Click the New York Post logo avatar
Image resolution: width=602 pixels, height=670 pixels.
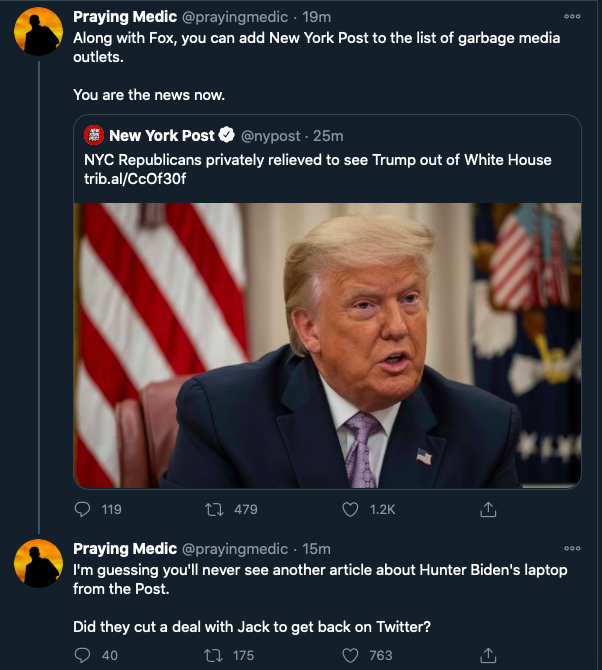(94, 135)
